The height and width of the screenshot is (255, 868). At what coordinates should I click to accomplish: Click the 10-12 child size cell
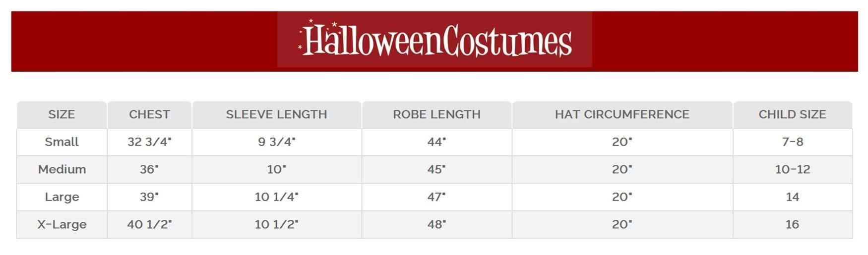pos(792,169)
